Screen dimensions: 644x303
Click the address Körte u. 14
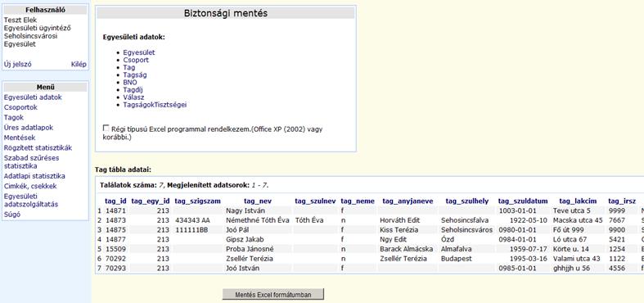(571, 249)
